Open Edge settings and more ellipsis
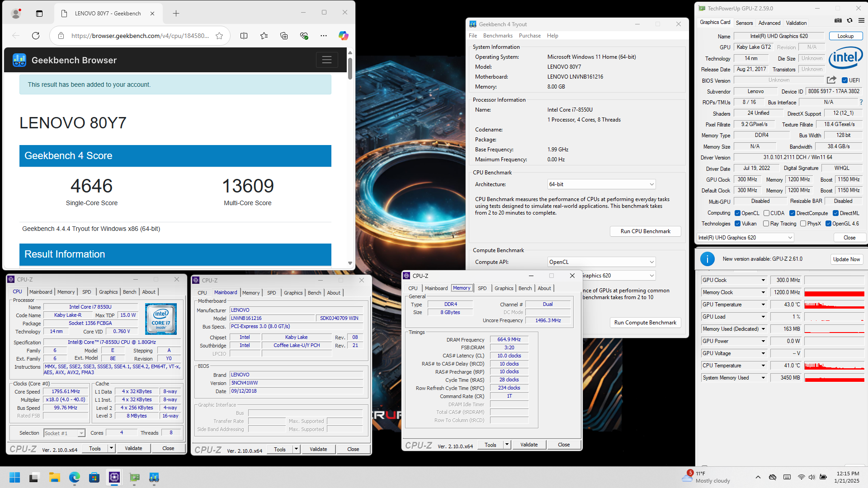 (x=324, y=36)
